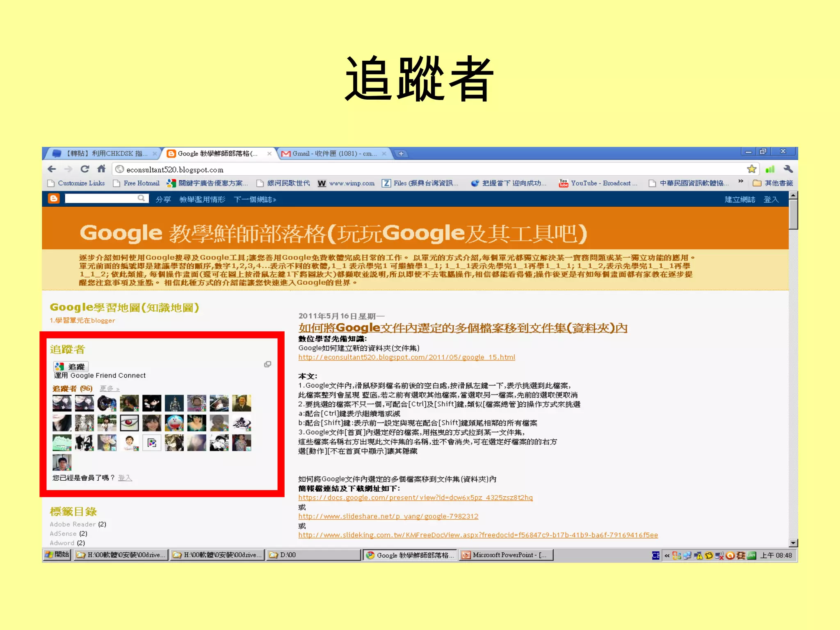The image size is (840, 630).
Task: Switch to the Gmail inbox tab
Action: click(333, 153)
